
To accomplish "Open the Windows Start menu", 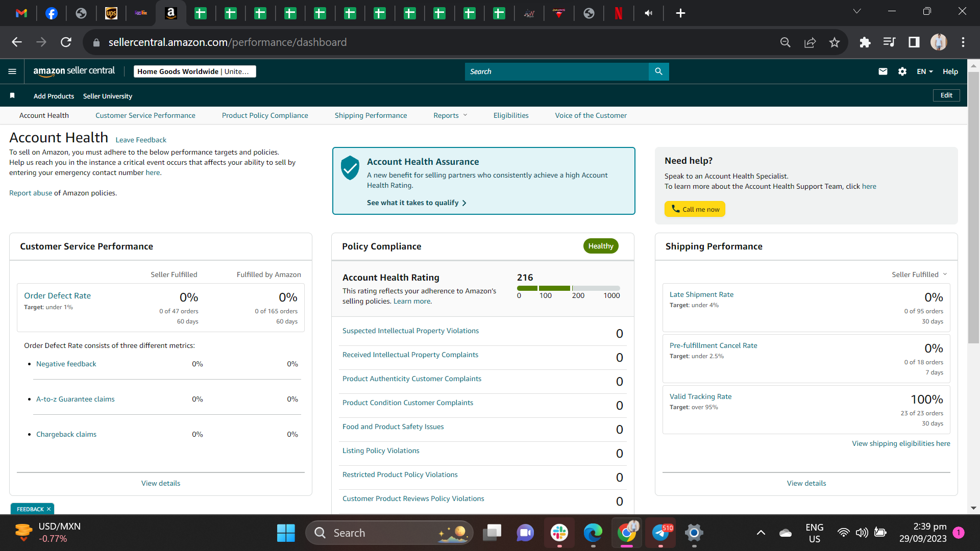I will 286,533.
